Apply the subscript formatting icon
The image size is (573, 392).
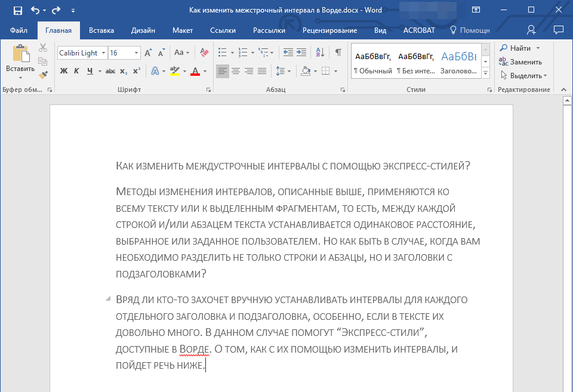(124, 71)
